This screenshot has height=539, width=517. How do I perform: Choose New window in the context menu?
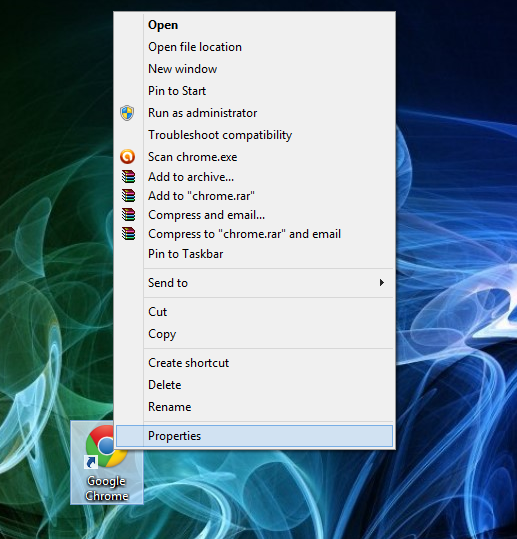[x=254, y=69]
